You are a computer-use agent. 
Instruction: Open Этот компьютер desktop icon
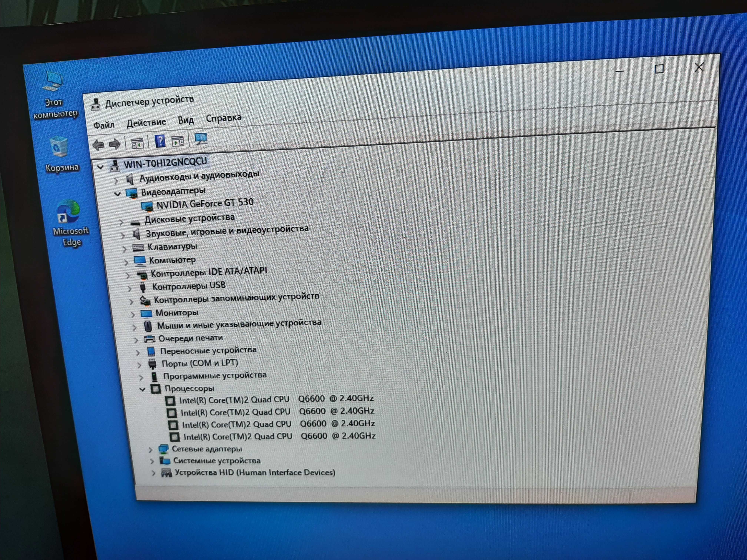55,95
